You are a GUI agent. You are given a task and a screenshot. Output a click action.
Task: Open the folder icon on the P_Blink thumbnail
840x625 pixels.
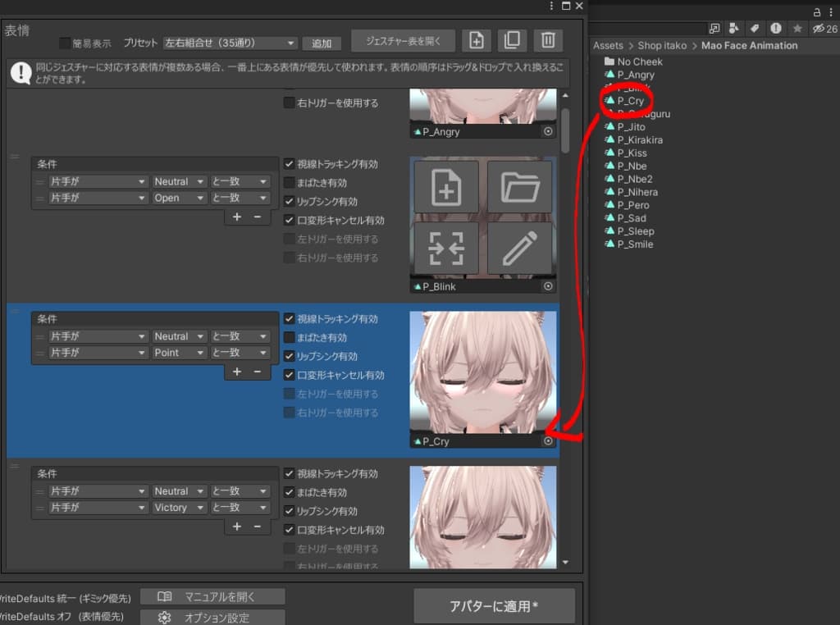(x=519, y=187)
